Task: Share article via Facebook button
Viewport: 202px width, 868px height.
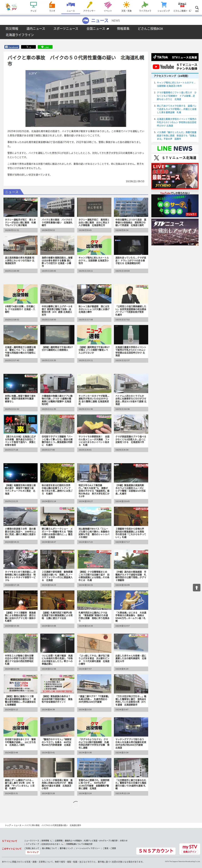Action: [x=12, y=47]
